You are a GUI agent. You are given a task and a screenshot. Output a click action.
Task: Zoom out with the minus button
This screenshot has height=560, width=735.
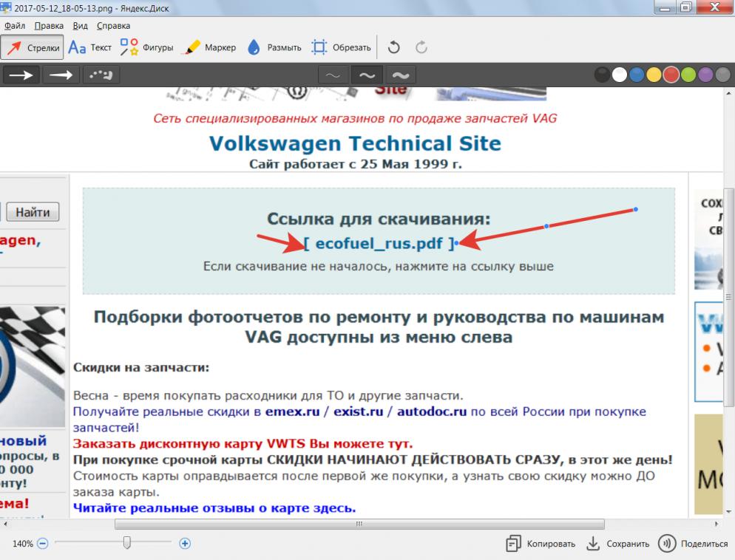(x=43, y=544)
